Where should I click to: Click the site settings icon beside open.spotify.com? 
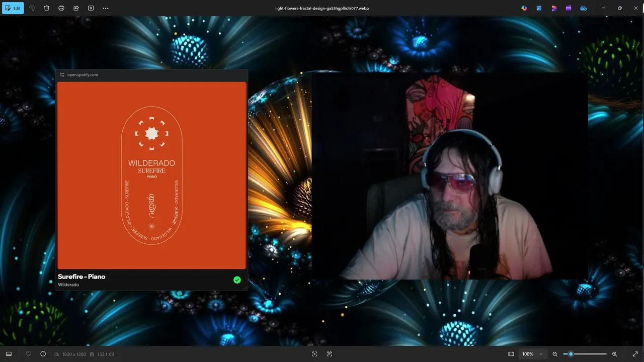point(62,74)
